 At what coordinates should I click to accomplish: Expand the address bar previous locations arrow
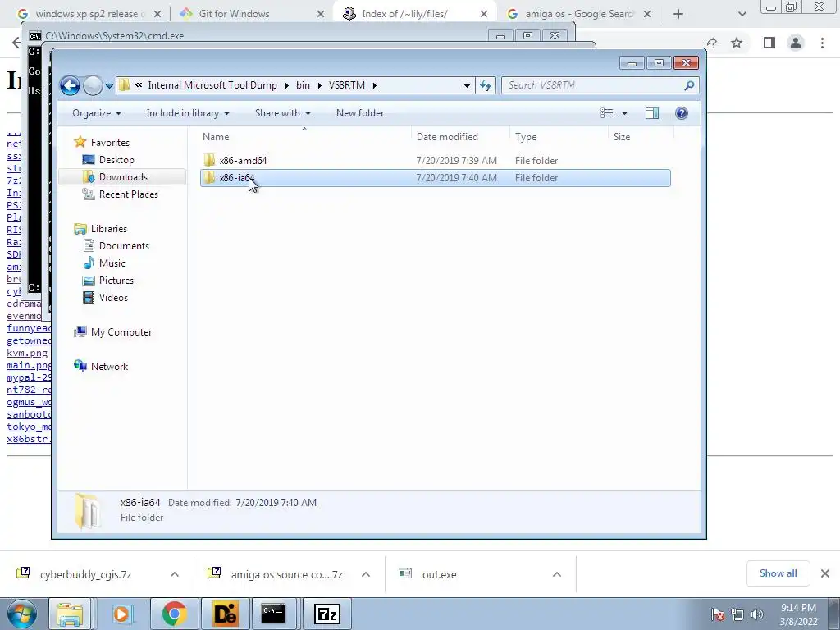click(x=467, y=85)
